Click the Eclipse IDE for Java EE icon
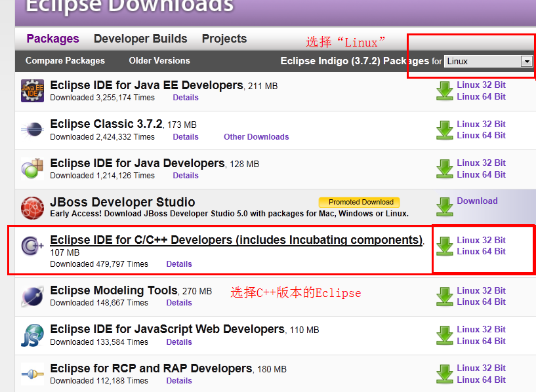 tap(32, 90)
